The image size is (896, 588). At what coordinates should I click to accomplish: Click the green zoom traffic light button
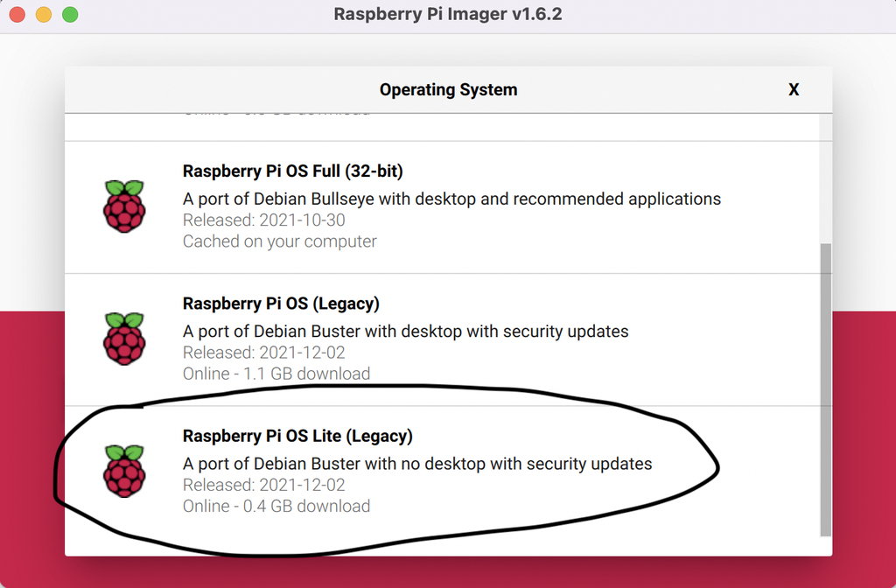(69, 15)
